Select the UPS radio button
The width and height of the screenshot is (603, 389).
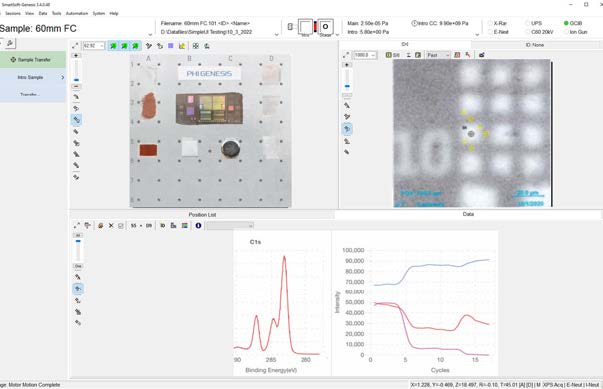528,23
